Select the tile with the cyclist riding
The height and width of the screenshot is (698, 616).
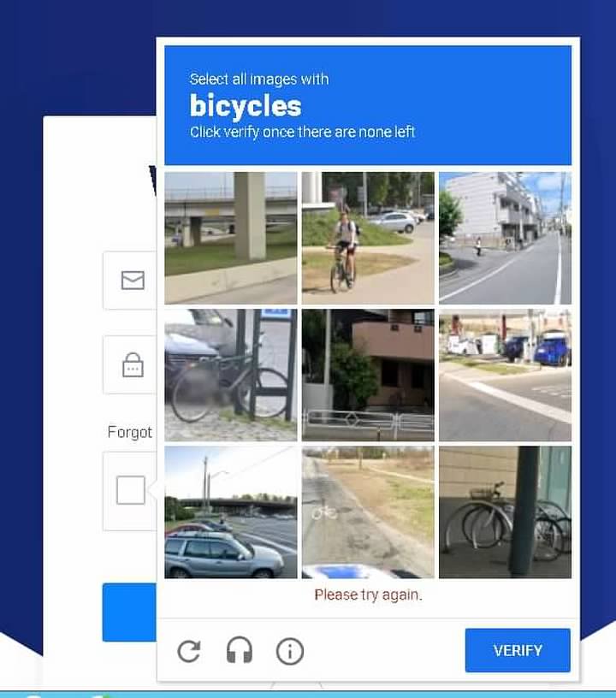[368, 238]
